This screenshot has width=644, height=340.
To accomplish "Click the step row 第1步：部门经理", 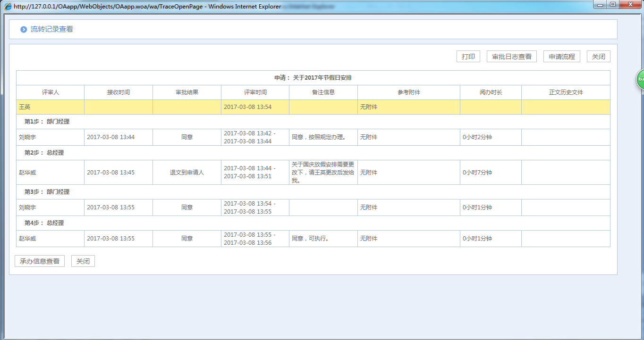I will point(313,122).
